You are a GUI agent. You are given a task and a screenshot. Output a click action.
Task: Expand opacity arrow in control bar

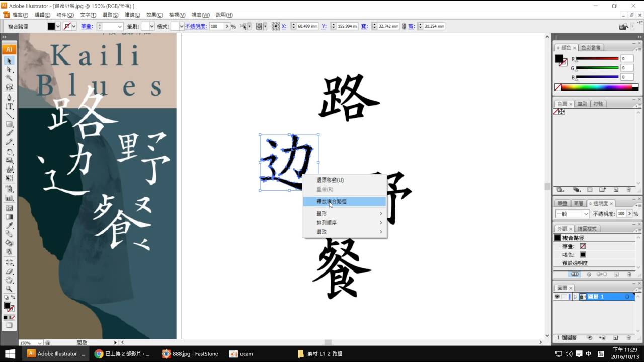click(227, 26)
